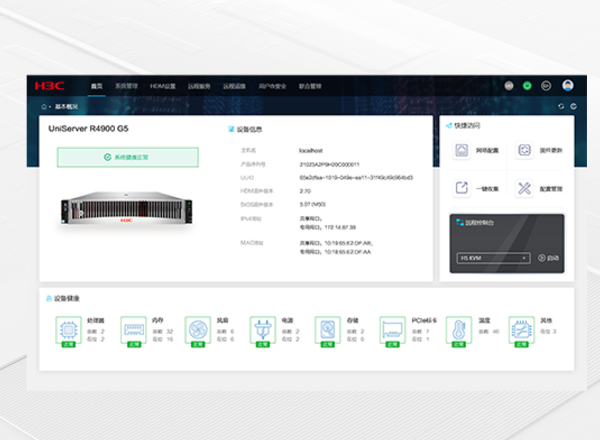Open the 用户&安全 menu
The image size is (600, 440).
pos(272,86)
